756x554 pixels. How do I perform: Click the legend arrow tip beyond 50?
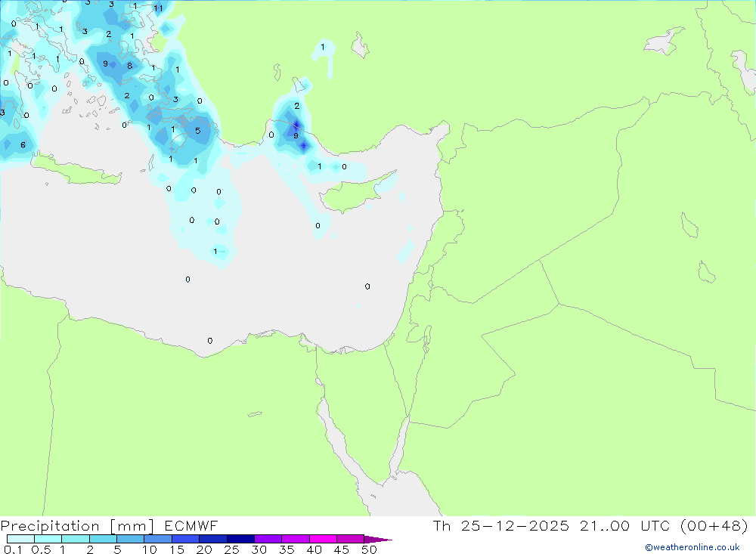click(378, 539)
